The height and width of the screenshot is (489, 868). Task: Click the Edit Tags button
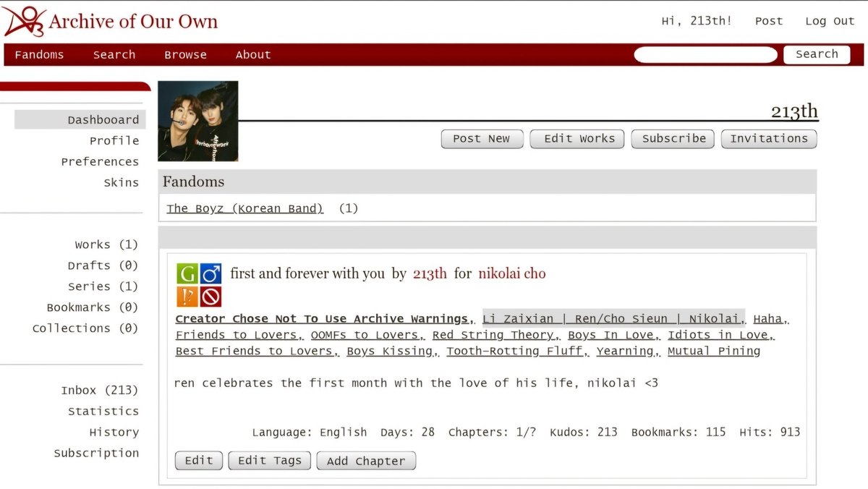pos(270,461)
